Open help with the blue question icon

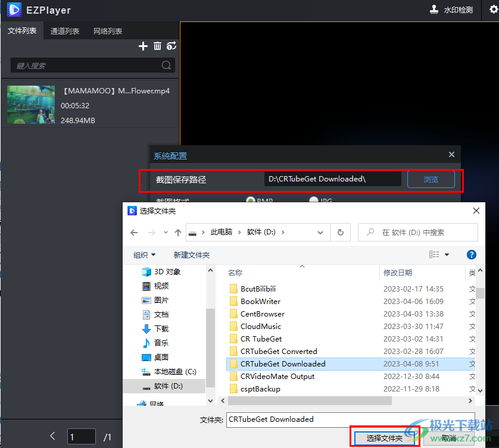tap(472, 255)
